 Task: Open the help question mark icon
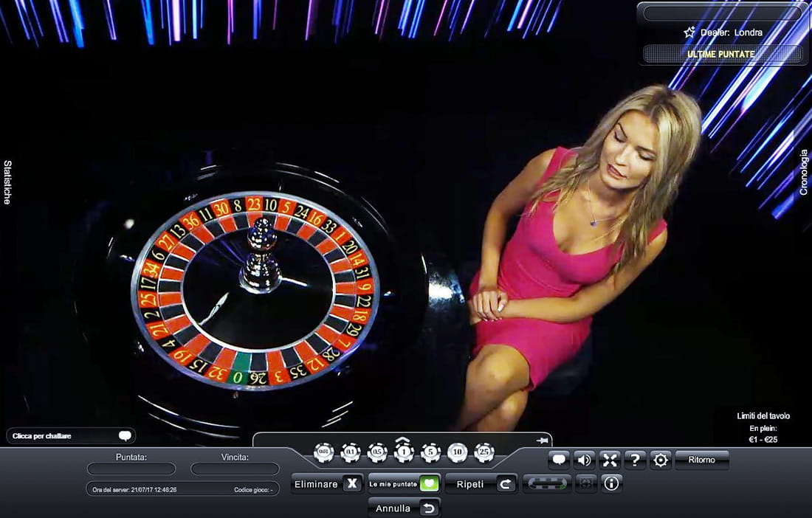(x=635, y=460)
